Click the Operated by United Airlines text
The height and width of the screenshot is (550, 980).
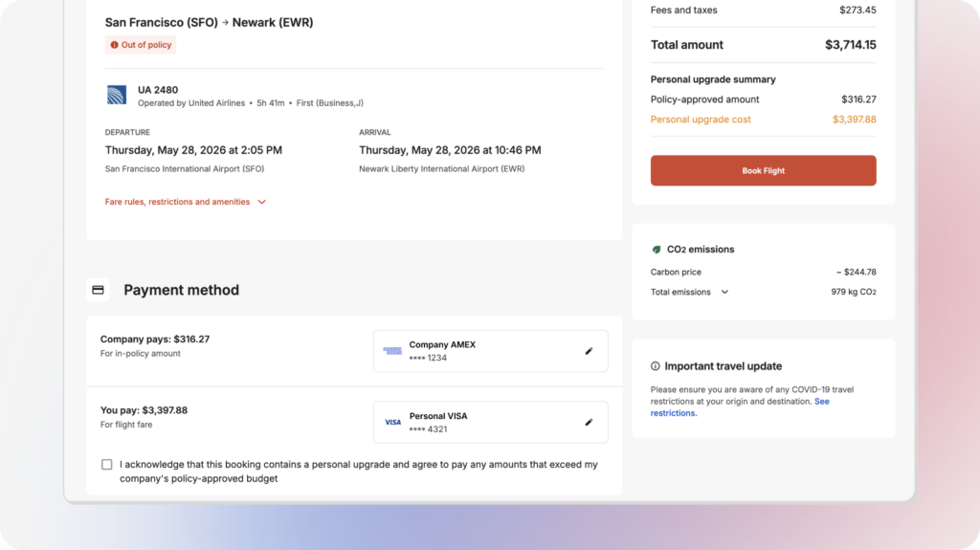[x=191, y=103]
